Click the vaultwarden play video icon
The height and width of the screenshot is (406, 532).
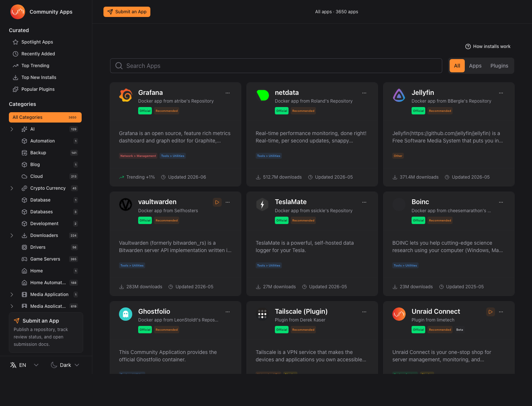coord(217,202)
